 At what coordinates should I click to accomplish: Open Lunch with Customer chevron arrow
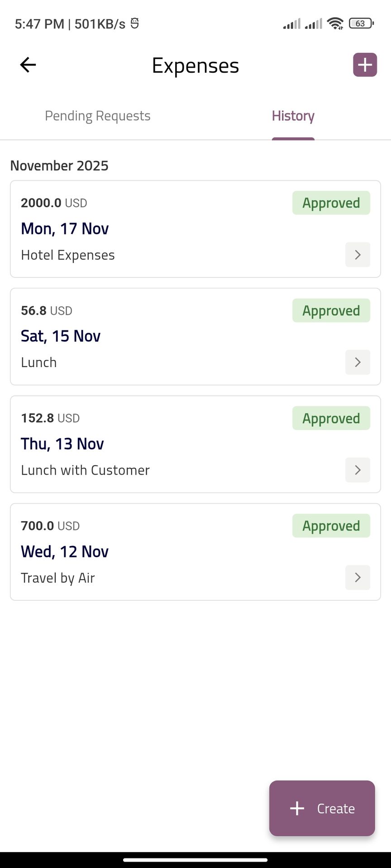tap(358, 470)
